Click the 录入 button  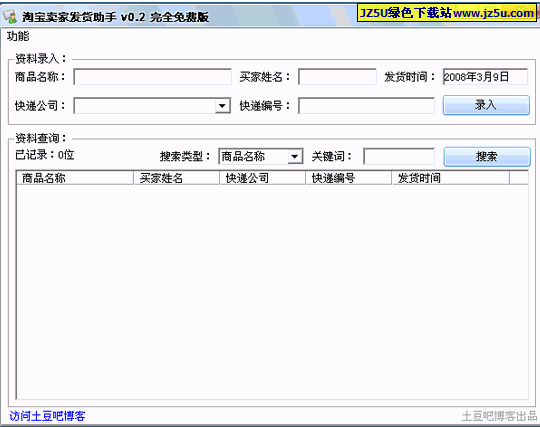click(x=486, y=105)
